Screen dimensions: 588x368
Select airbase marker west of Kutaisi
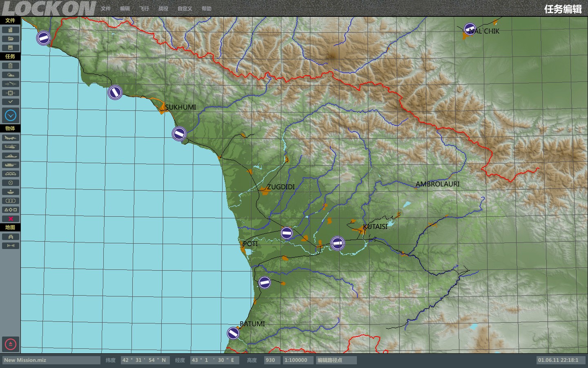[337, 243]
